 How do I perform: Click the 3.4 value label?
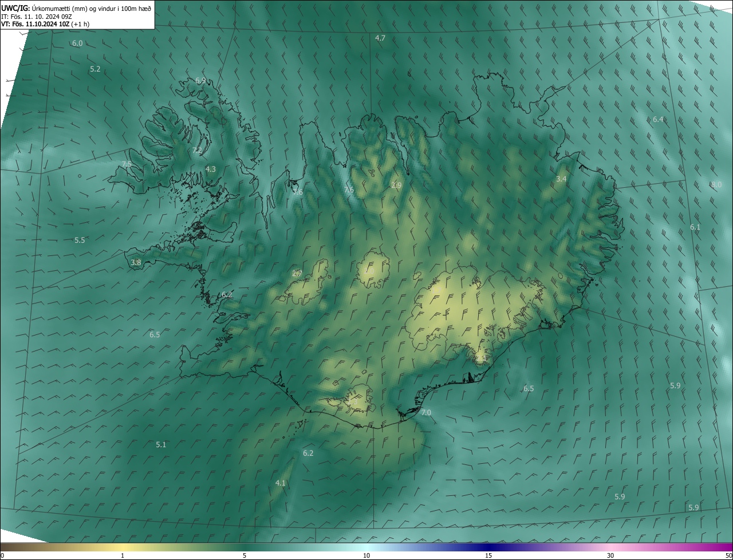point(561,179)
